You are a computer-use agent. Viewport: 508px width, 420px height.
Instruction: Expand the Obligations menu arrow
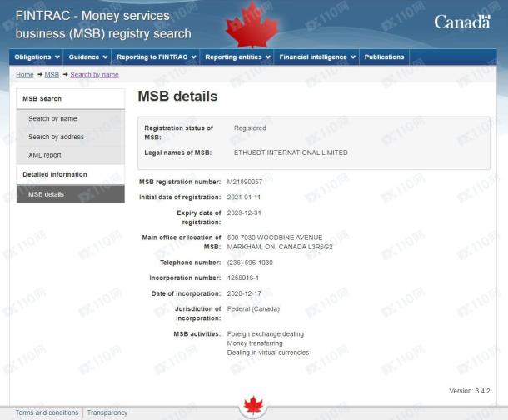[x=57, y=57]
